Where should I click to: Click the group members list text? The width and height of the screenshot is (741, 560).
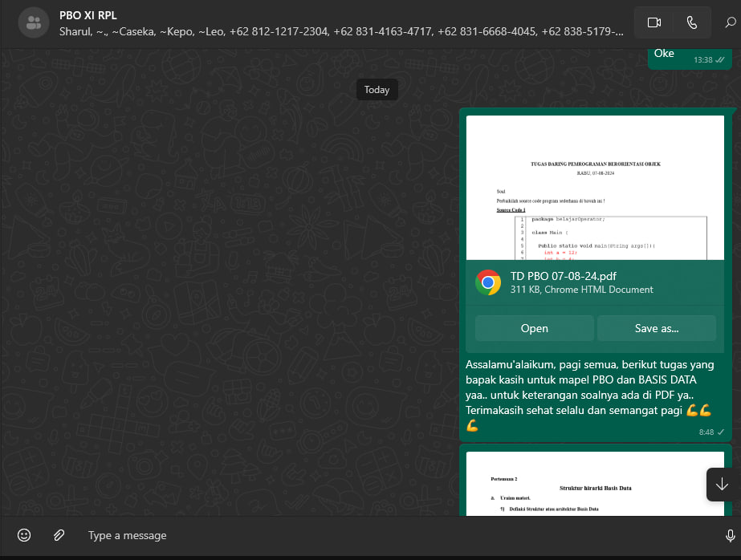coord(341,31)
